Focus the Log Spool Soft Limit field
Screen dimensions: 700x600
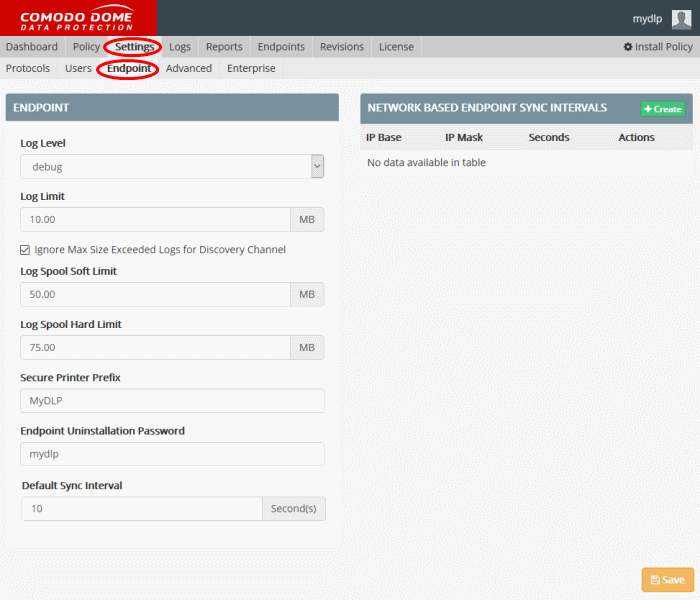pos(155,295)
